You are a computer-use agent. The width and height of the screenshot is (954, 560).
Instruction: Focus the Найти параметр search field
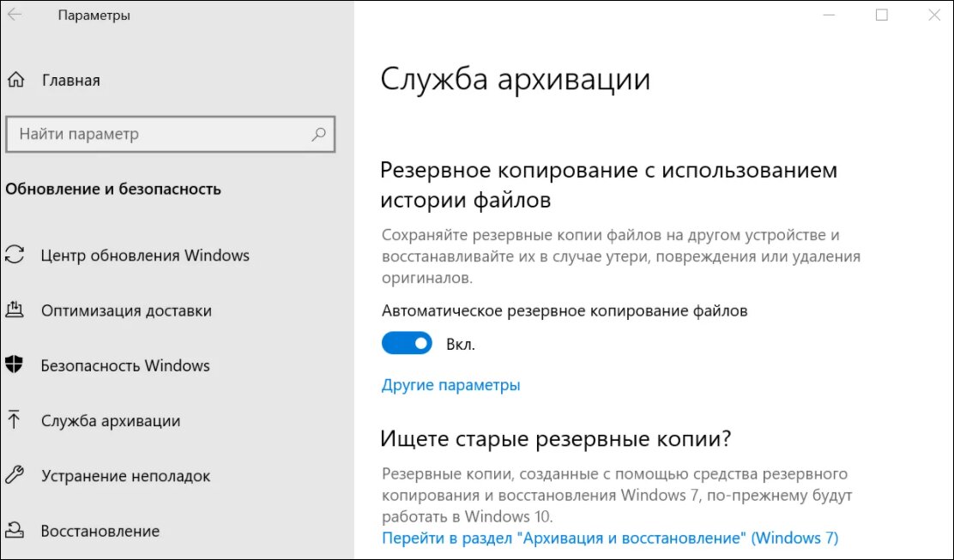pos(171,135)
